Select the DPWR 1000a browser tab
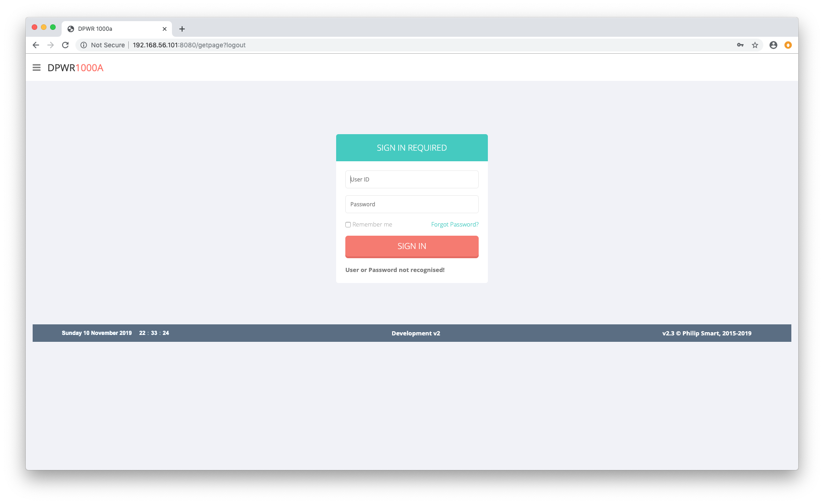824x504 pixels. coord(110,29)
